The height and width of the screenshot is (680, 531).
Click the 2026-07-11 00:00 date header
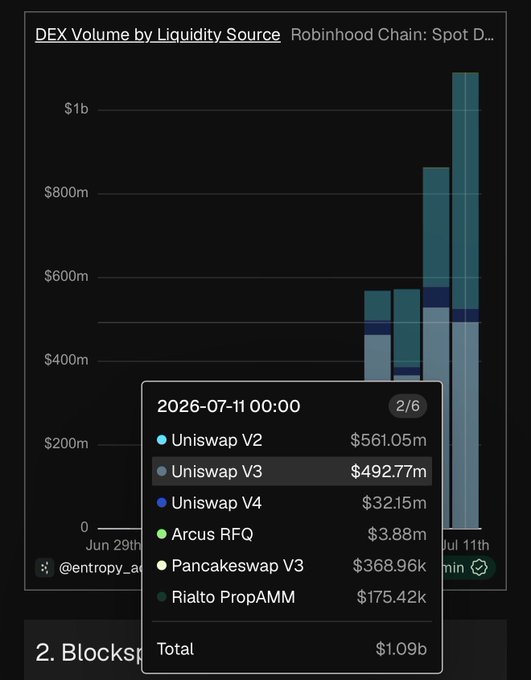point(229,406)
